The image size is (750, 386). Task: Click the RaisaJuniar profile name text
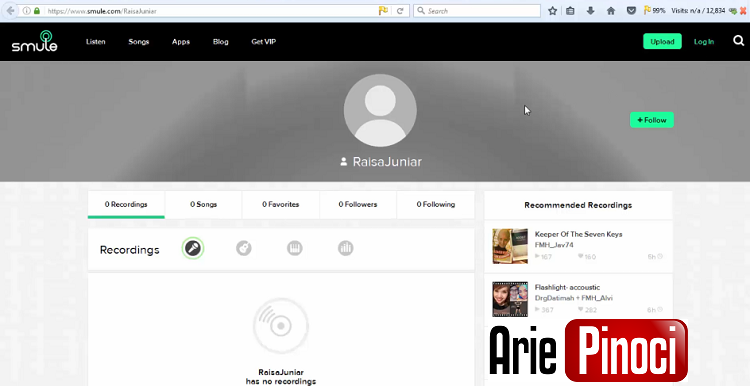click(387, 162)
